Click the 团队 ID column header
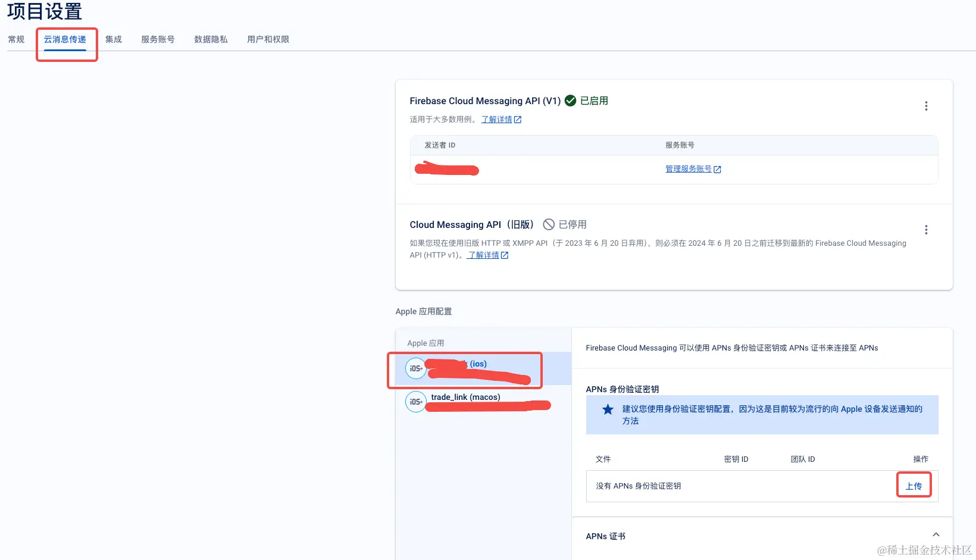976x560 pixels. point(803,459)
